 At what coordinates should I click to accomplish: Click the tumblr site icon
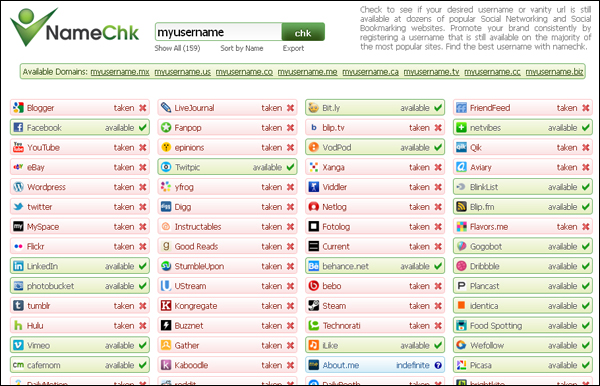(x=18, y=306)
